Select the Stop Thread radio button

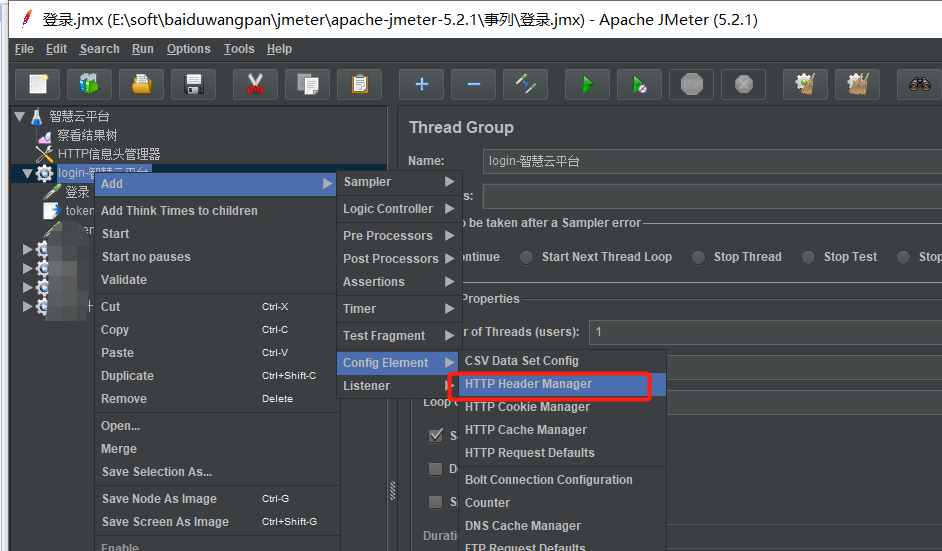point(698,257)
